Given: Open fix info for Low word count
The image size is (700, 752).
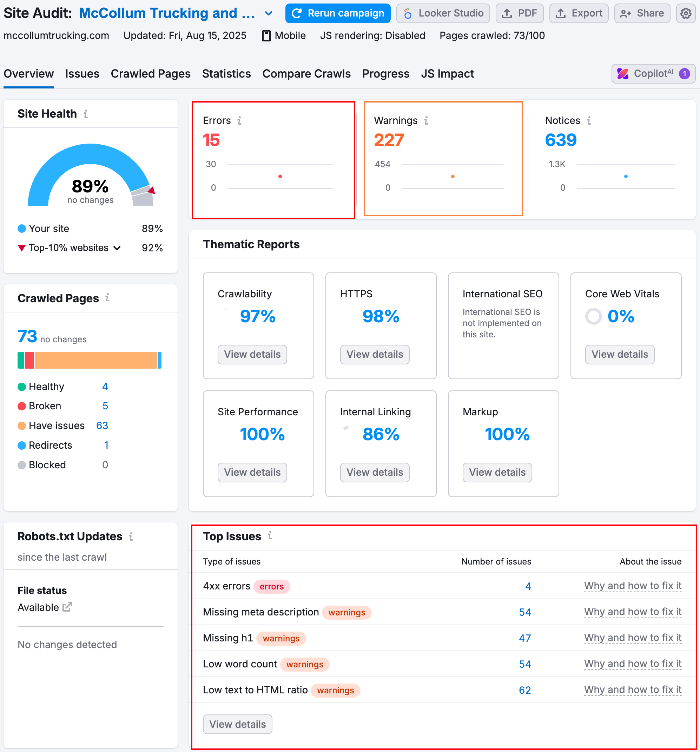Looking at the screenshot, I should pos(633,664).
